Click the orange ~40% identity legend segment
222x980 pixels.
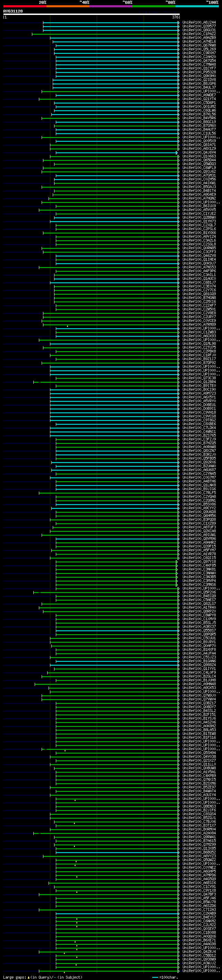[68, 6]
